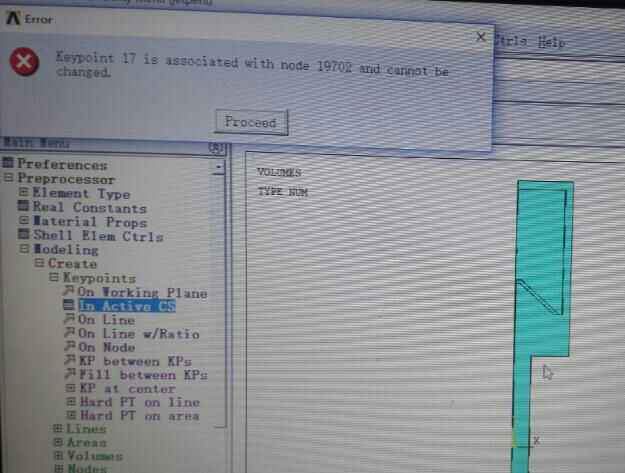The height and width of the screenshot is (473, 625).
Task: Expand the Volumes branch
Action: pos(59,455)
